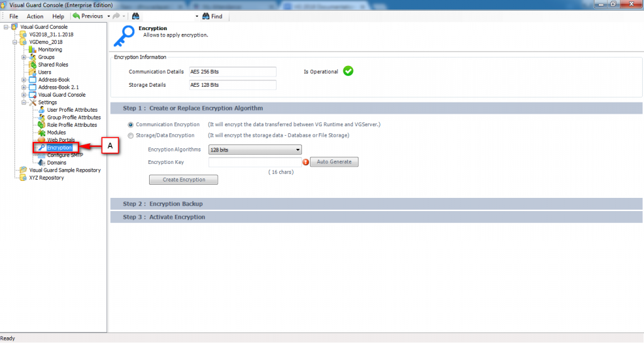644x343 pixels.
Task: Open the Encryption Algorithms 128 bits dropdown
Action: click(255, 150)
